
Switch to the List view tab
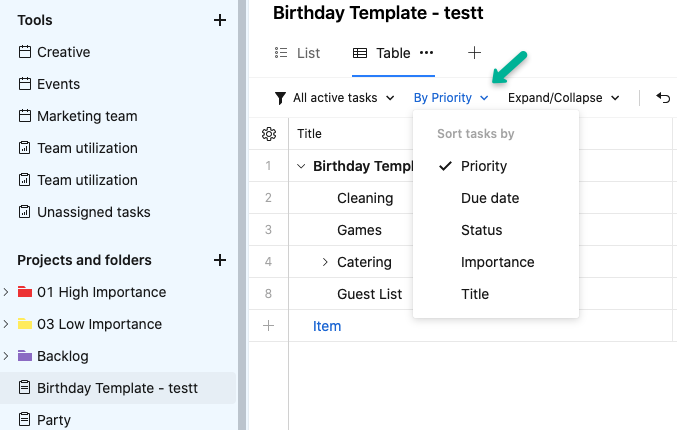(x=296, y=53)
